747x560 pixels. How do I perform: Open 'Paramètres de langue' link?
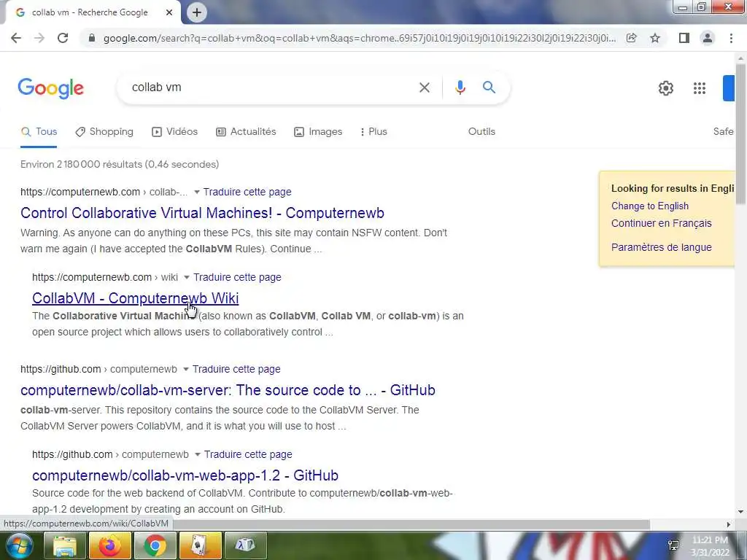[x=661, y=248]
